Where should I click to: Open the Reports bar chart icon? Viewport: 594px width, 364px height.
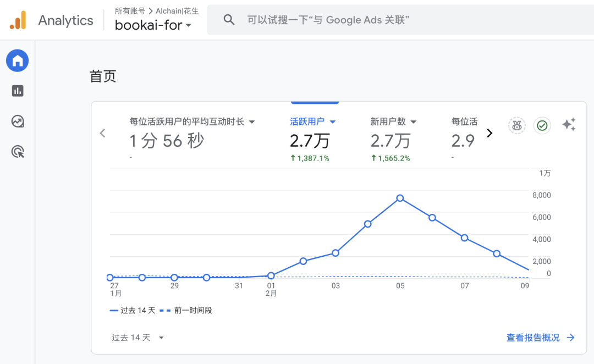(x=18, y=91)
